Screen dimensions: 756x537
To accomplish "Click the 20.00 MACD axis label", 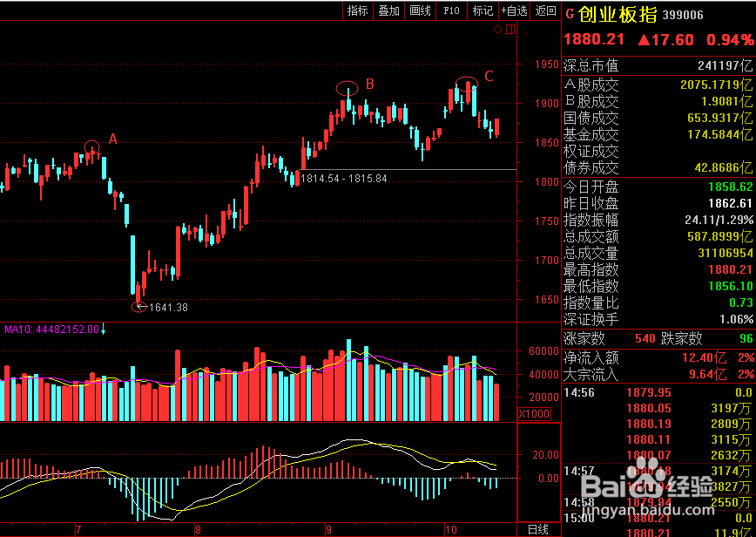I will tap(545, 455).
